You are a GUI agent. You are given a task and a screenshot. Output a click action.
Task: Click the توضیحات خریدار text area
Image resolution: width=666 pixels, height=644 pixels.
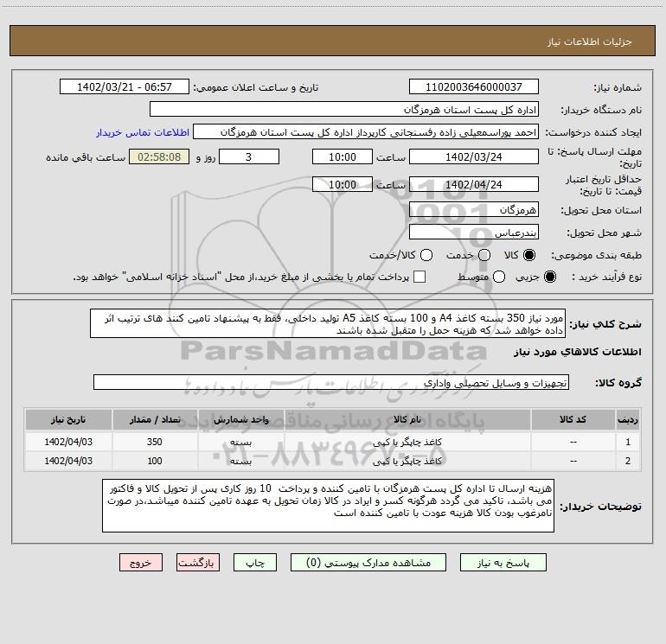coord(328,506)
